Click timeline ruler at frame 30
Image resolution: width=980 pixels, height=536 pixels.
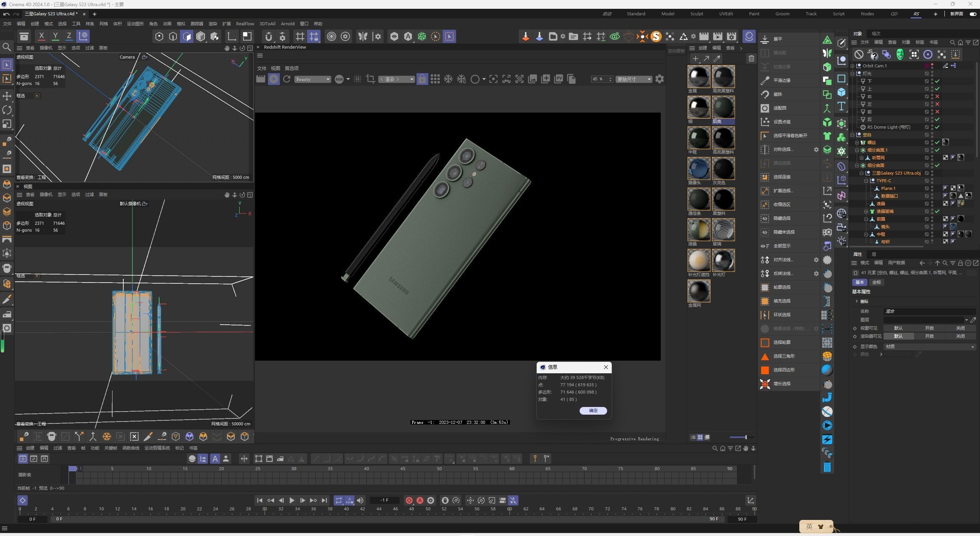click(x=293, y=469)
